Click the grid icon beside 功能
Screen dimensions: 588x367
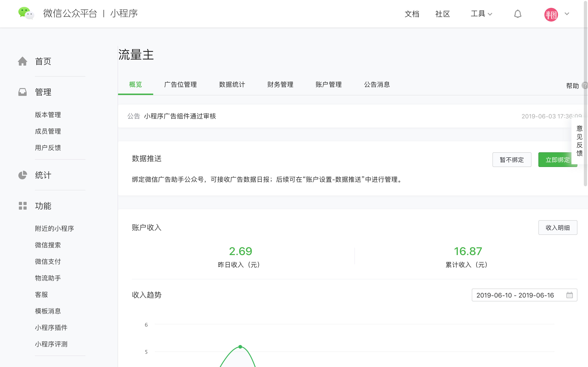[23, 206]
